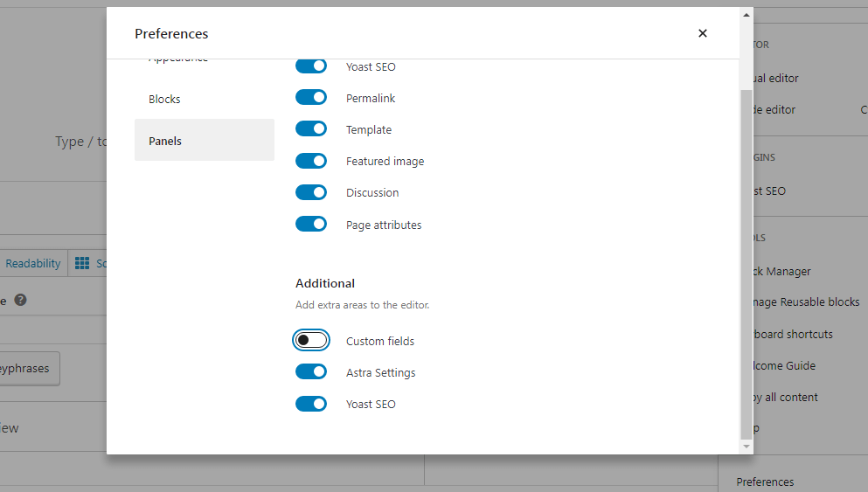
Task: Click the Schema grid icon
Action: point(82,263)
